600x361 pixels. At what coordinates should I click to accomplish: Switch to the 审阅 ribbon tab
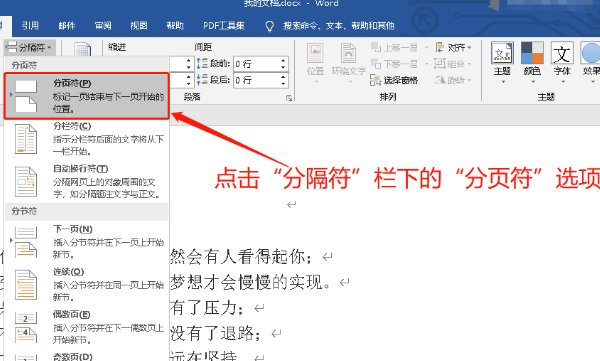(103, 26)
